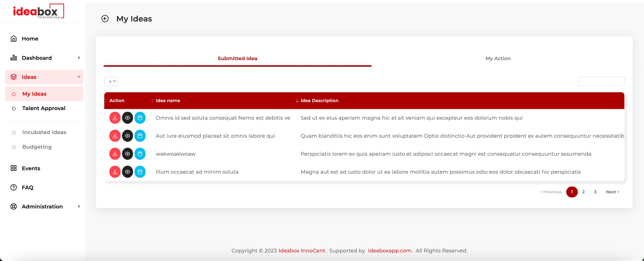This screenshot has height=261, width=644.
Task: Open the ideaboxapp.com footer link
Action: [390, 251]
